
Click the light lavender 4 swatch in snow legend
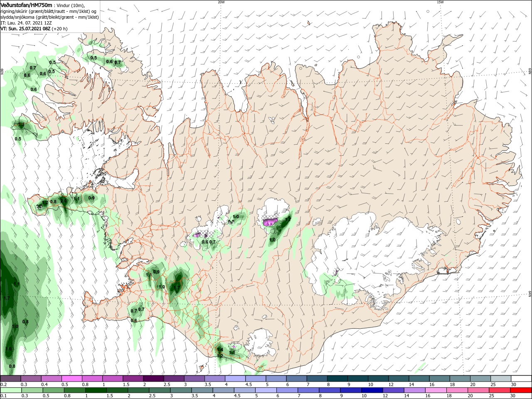click(x=235, y=379)
